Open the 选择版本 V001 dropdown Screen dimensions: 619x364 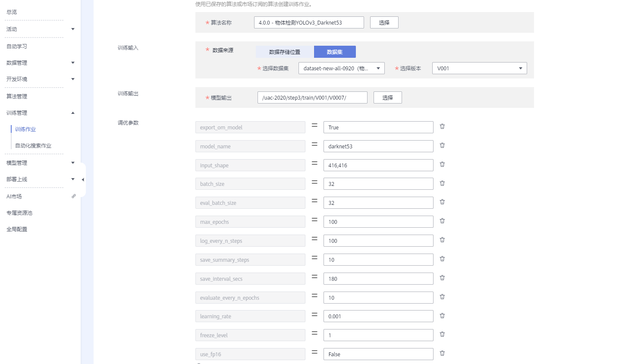pos(479,68)
